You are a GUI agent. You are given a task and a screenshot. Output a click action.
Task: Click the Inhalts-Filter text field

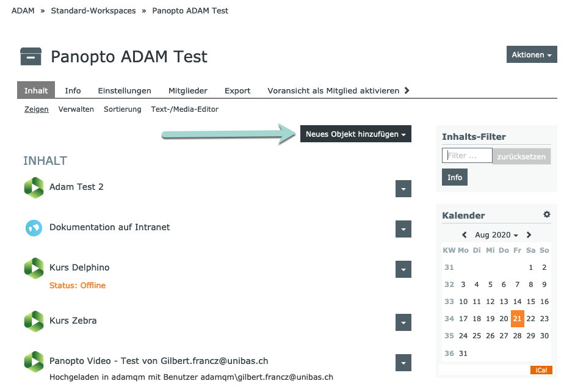pyautogui.click(x=467, y=156)
